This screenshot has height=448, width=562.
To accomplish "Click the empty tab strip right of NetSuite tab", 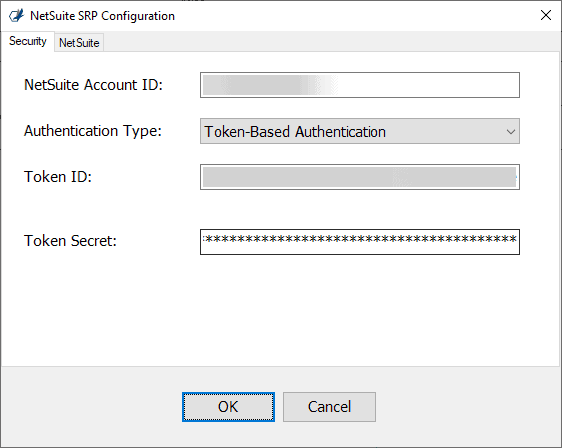I will click(x=330, y=42).
